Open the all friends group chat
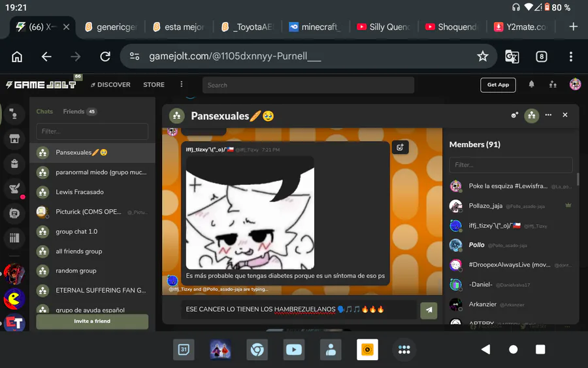This screenshot has width=588, height=368. 92,252
